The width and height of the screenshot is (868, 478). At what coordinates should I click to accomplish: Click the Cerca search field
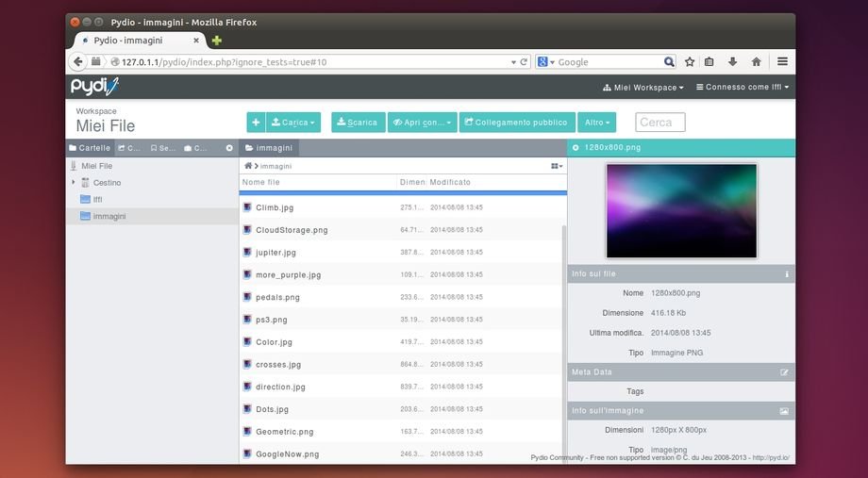[659, 123]
